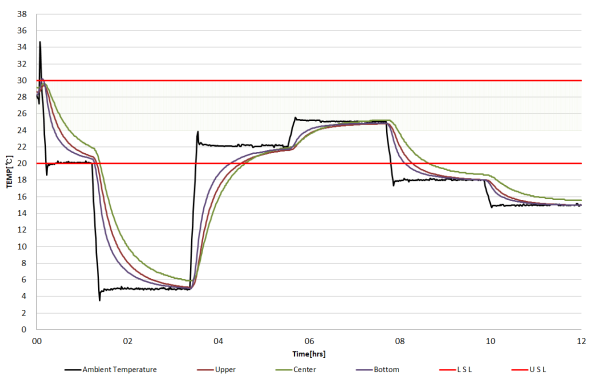Click the 14 label on temperature axis
This screenshot has width=599, height=384.
[22, 213]
